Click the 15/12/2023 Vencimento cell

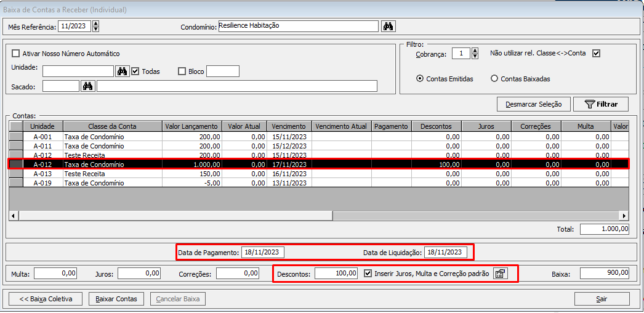coord(290,146)
